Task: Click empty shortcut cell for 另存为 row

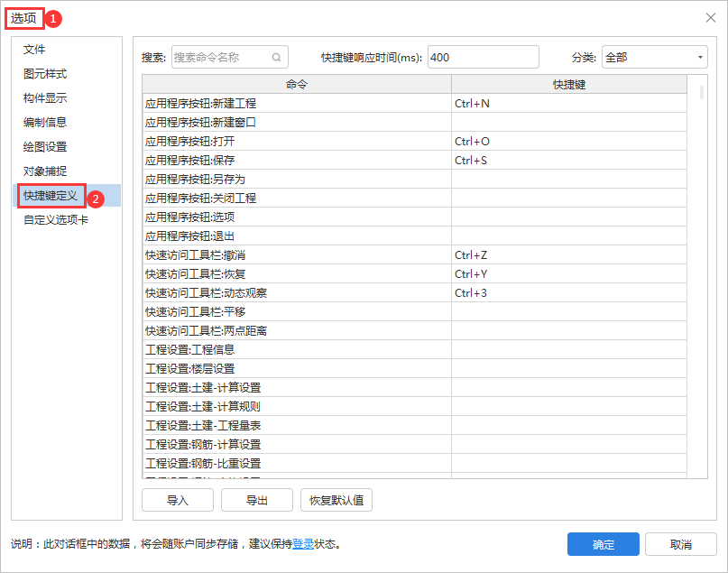Action: pyautogui.click(x=569, y=180)
